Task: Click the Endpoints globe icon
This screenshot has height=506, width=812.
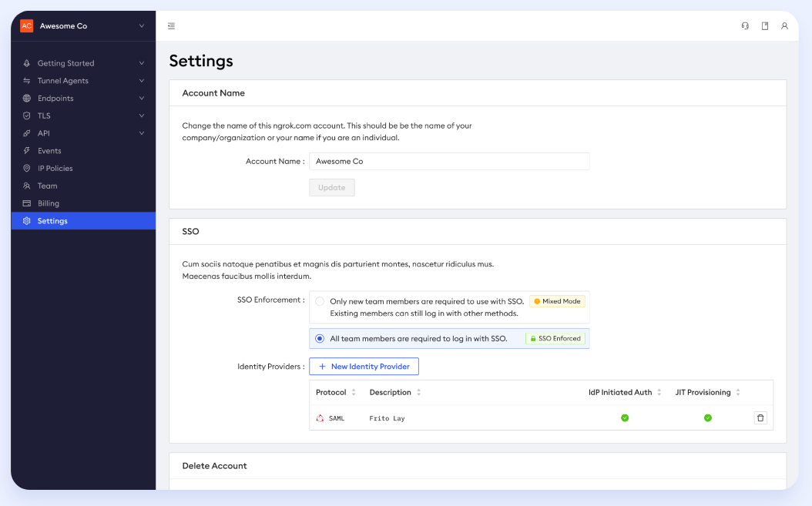Action: 27,99
